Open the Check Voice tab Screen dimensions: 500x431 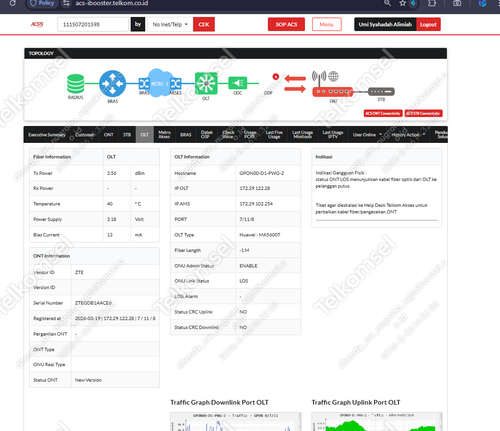[228, 135]
